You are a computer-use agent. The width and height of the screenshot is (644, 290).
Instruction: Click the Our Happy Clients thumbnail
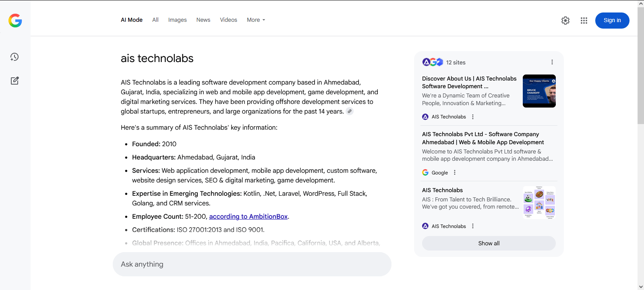tap(539, 91)
